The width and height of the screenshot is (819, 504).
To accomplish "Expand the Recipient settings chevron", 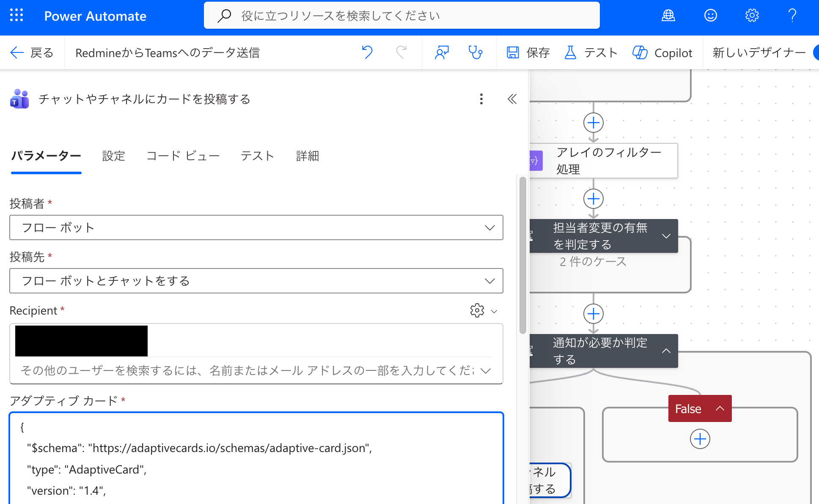I will click(494, 311).
